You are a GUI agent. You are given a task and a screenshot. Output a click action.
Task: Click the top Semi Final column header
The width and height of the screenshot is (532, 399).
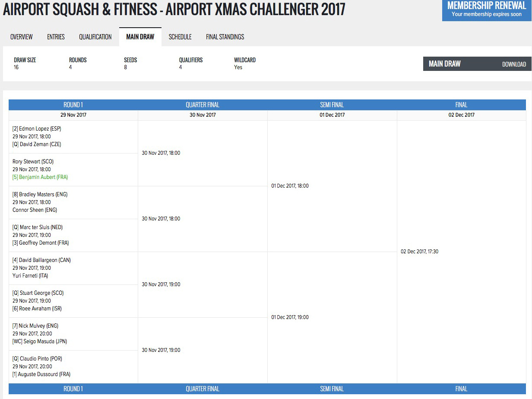pyautogui.click(x=332, y=105)
